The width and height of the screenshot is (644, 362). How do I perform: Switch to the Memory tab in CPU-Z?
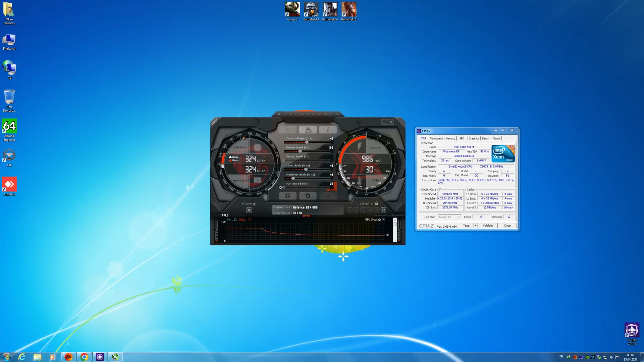[450, 138]
